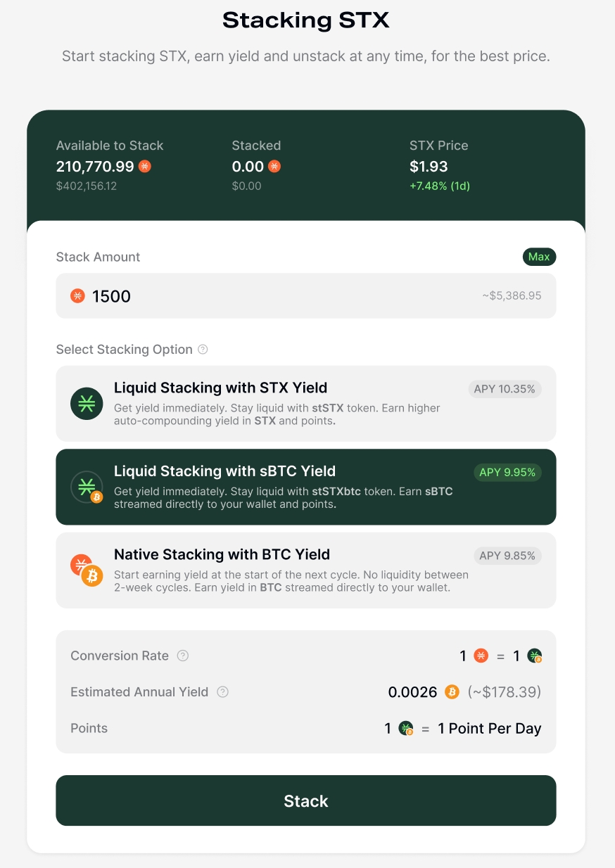The image size is (615, 868).
Task: Click the Estimated Annual Yield info icon
Action: point(222,692)
